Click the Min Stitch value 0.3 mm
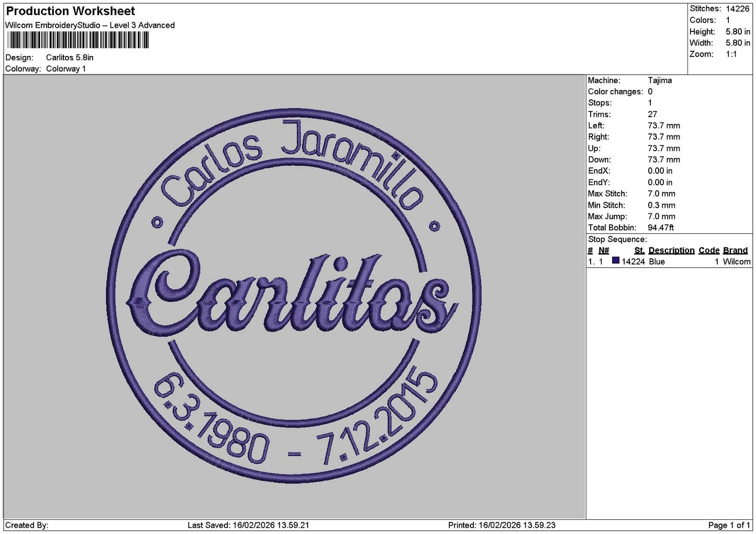756x534 pixels. click(661, 205)
